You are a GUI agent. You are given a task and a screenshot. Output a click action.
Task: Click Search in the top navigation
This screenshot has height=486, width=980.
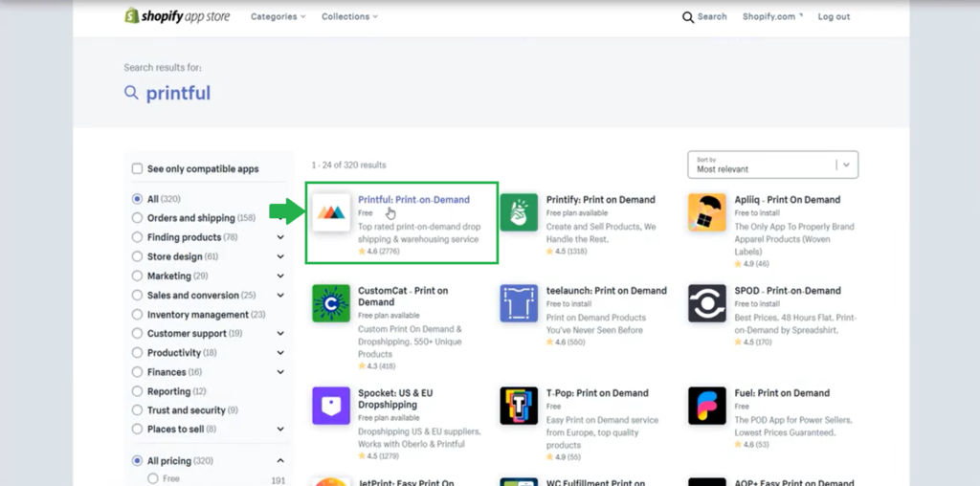click(x=712, y=17)
